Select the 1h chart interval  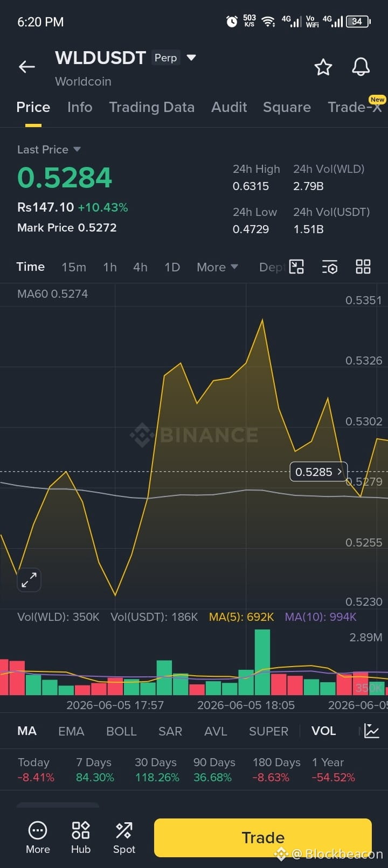[110, 267]
